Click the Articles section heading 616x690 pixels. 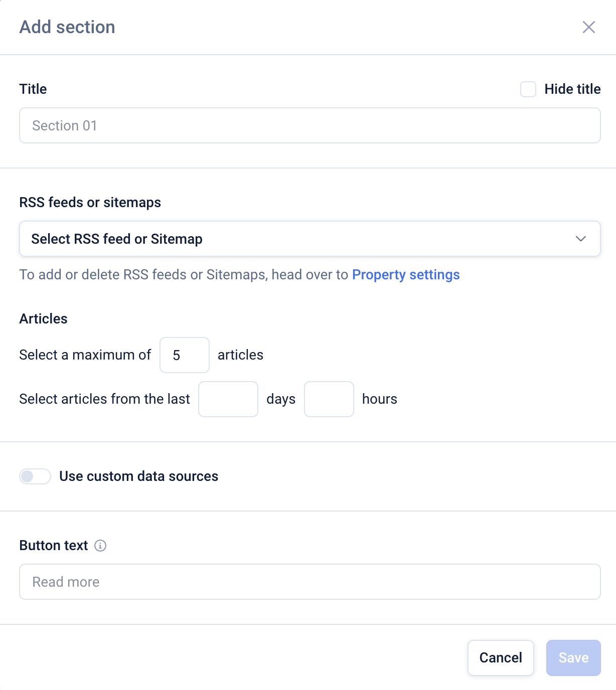(44, 319)
